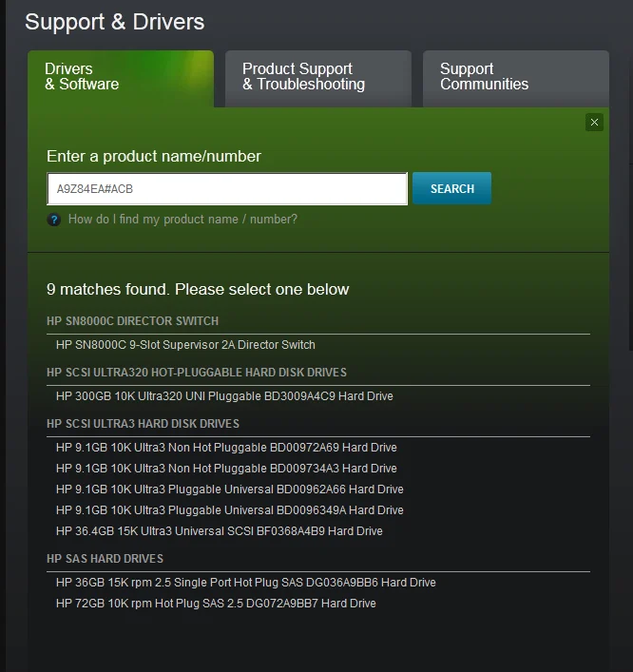Select HP SN8000C 9-Slot Supervisor 2A Director Switch
This screenshot has height=672, width=633.
tap(185, 345)
